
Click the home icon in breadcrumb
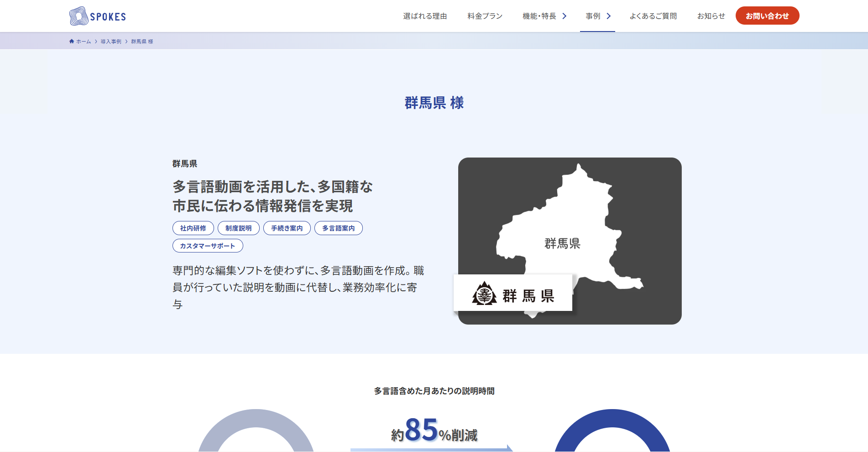tap(72, 42)
